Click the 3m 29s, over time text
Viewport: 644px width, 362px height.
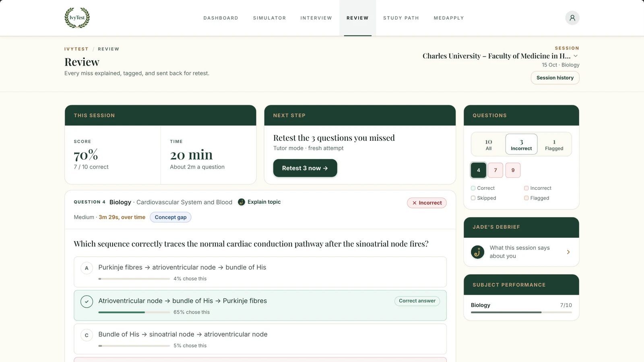(x=122, y=217)
